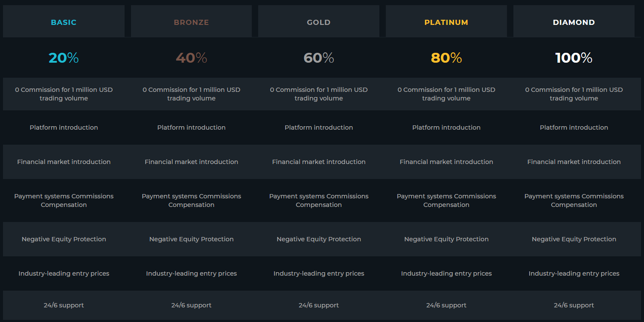
Task: Click 'Industry-leading entry prices' in DIAMOND column
Action: [x=574, y=273]
